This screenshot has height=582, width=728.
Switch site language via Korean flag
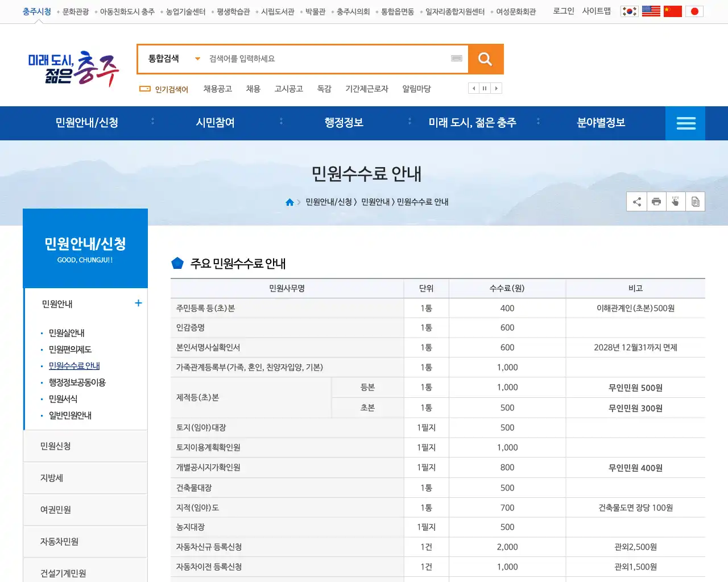click(629, 11)
